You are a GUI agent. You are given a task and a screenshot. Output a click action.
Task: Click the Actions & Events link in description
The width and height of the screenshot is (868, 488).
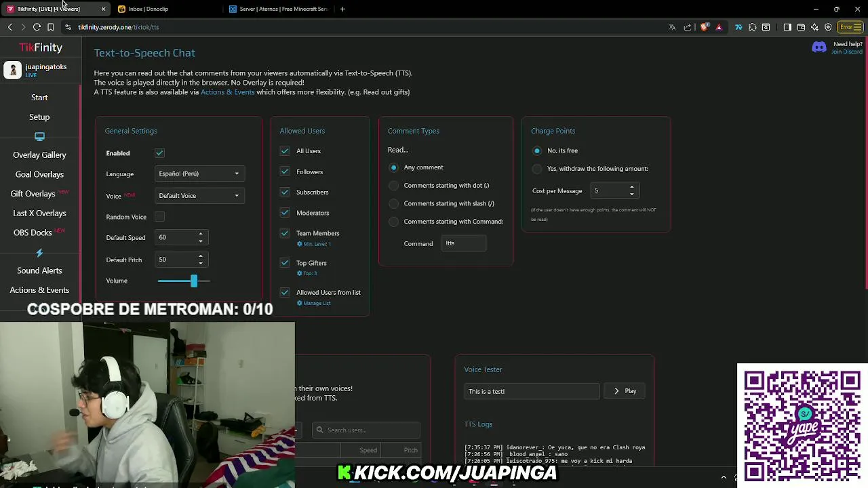pos(227,92)
